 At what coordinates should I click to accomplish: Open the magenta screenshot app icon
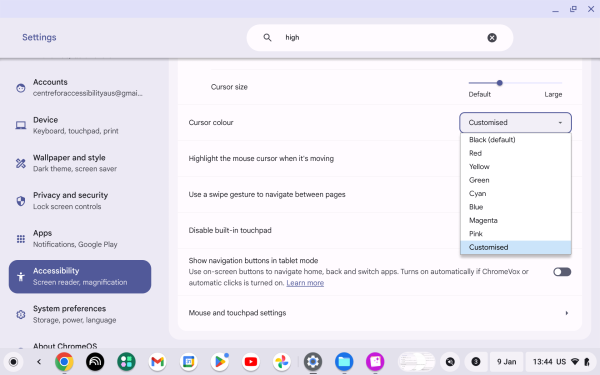click(375, 362)
